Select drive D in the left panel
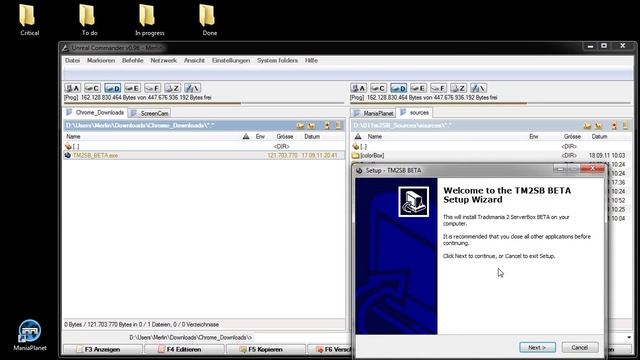Screen dimensions: 640x360 [112, 88]
